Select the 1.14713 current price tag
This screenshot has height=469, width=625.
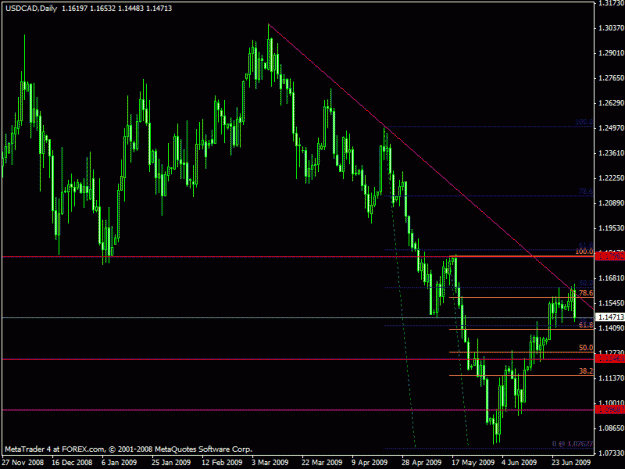(610, 317)
